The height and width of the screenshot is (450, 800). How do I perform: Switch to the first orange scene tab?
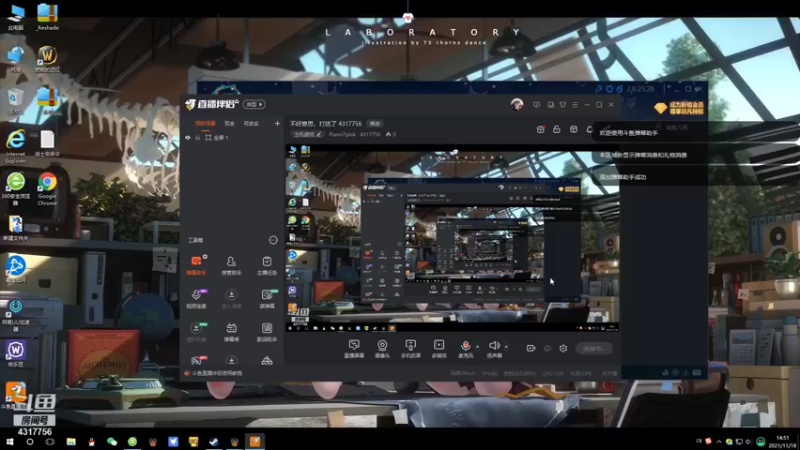coord(205,123)
